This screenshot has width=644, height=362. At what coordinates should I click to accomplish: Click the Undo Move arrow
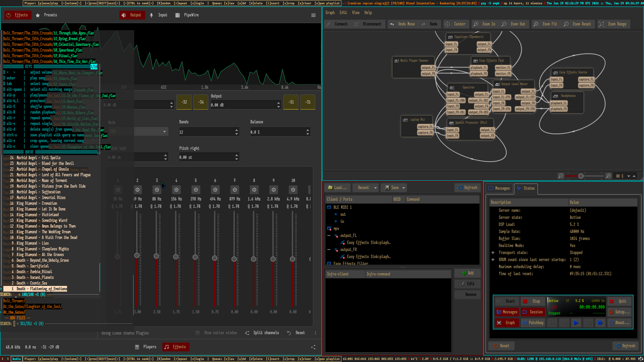click(392, 24)
